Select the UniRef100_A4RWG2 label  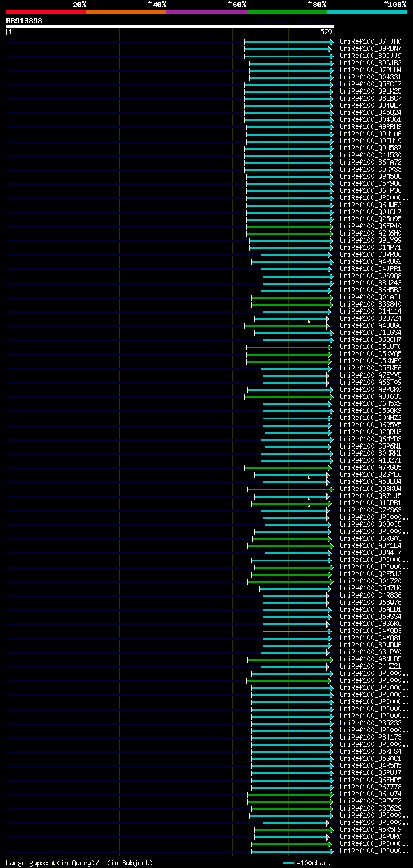coord(370,261)
